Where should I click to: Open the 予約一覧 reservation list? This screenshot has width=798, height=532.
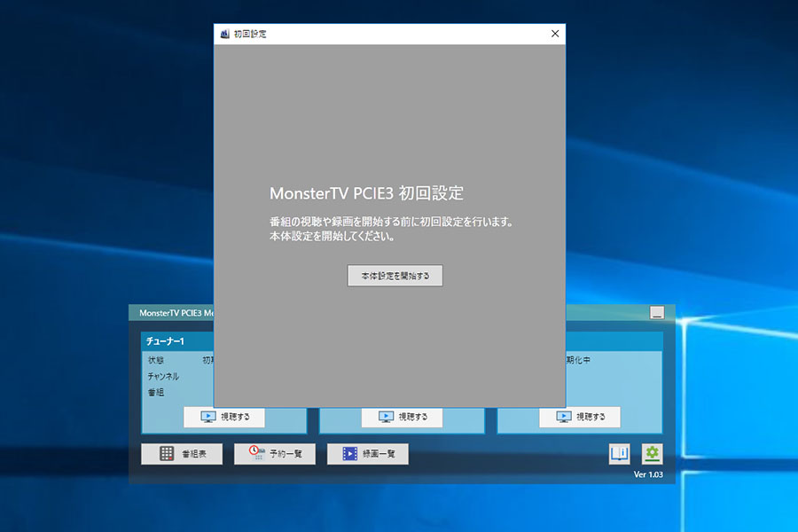click(x=275, y=454)
